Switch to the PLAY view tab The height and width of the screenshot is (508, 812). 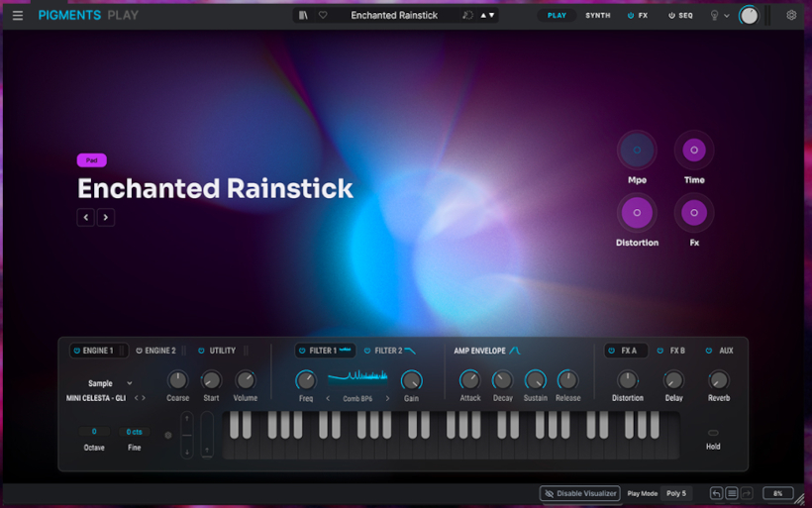pyautogui.click(x=557, y=16)
